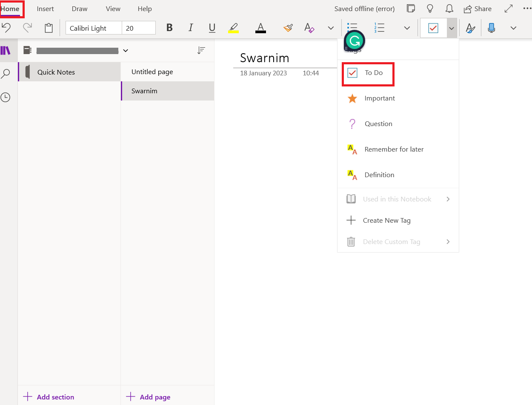Click the Grammarly G badge
Image resolution: width=532 pixels, height=405 pixels.
[x=355, y=41]
